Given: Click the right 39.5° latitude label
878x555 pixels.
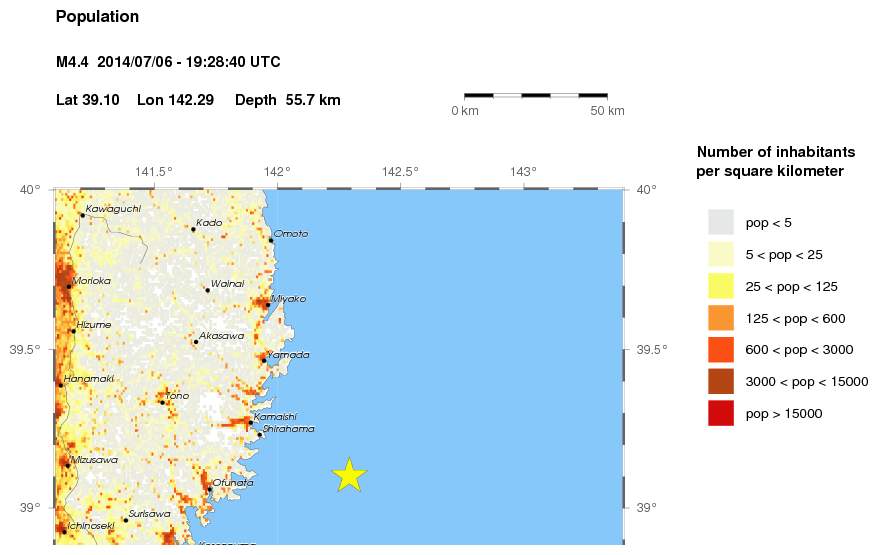Looking at the screenshot, I should pos(652,350).
